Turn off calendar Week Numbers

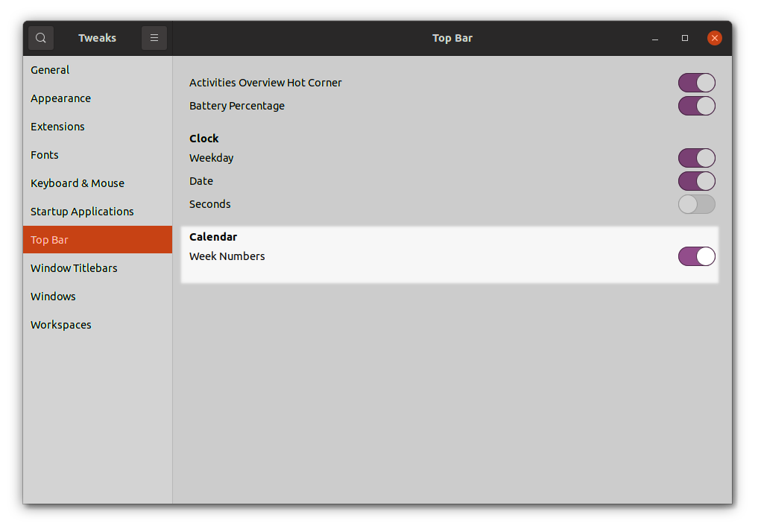[x=696, y=256]
